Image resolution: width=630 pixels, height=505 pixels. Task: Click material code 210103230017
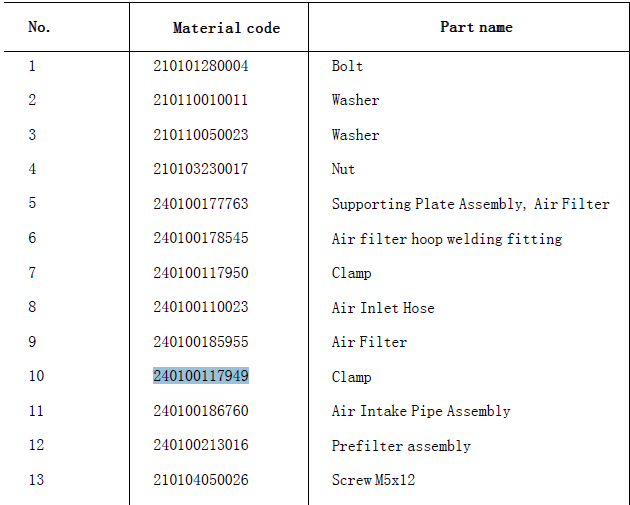click(x=201, y=169)
